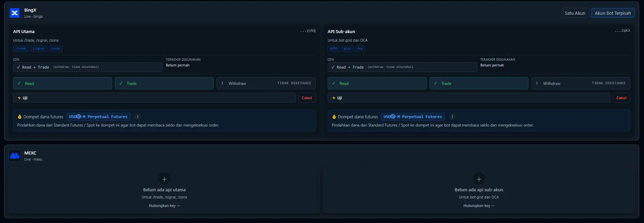Screen dimensions: 644x223
Task: Click the API Utama heading
Action: click(24, 31)
